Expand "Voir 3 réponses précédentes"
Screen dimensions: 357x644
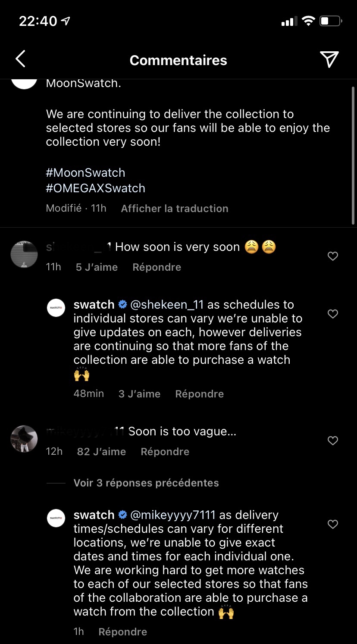coord(146,483)
